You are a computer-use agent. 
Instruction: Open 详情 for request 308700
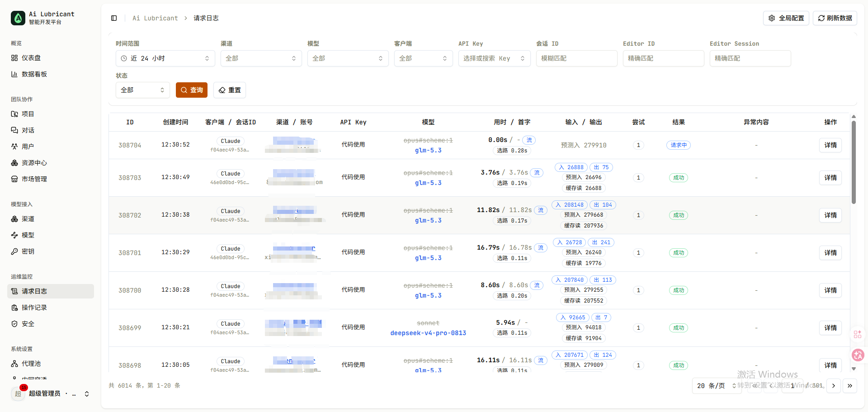pyautogui.click(x=830, y=290)
